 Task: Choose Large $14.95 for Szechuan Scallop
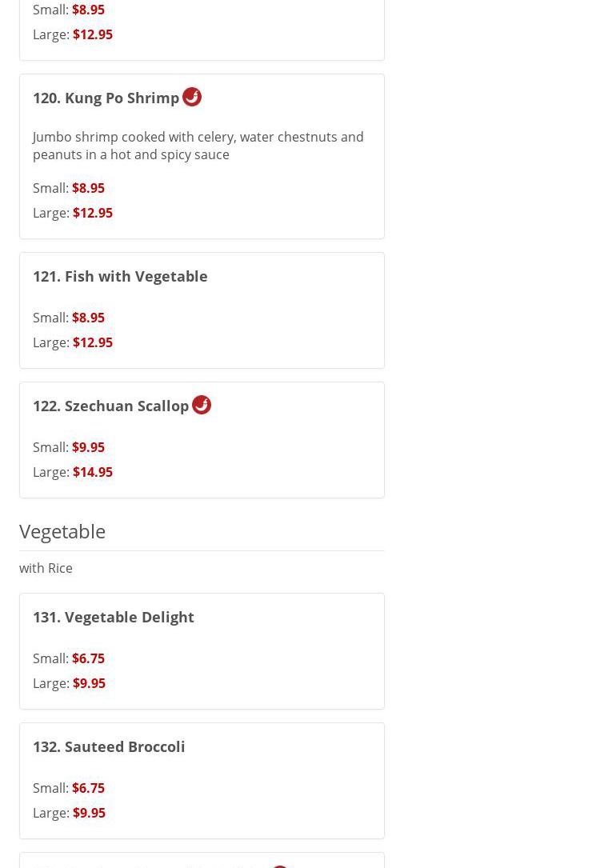(73, 472)
